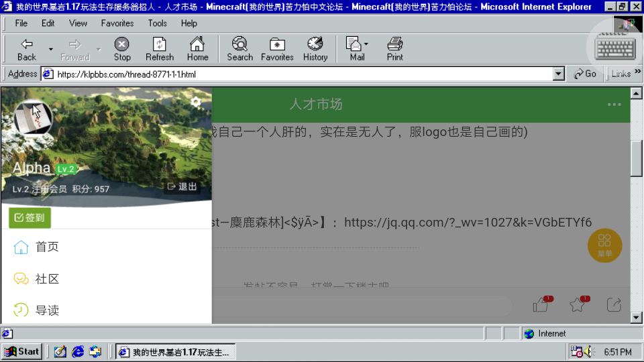The height and width of the screenshot is (362, 644).
Task: Click the scrollbar down arrow
Action: pos(636,317)
